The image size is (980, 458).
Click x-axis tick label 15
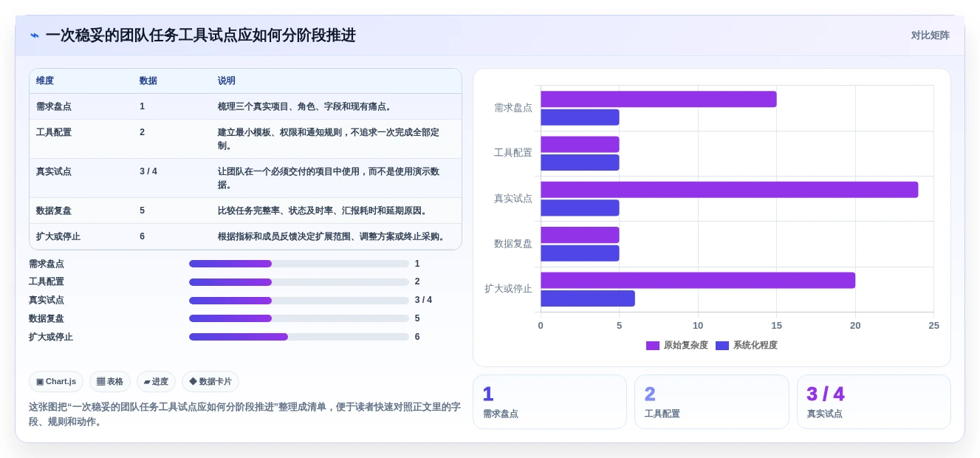(x=776, y=326)
